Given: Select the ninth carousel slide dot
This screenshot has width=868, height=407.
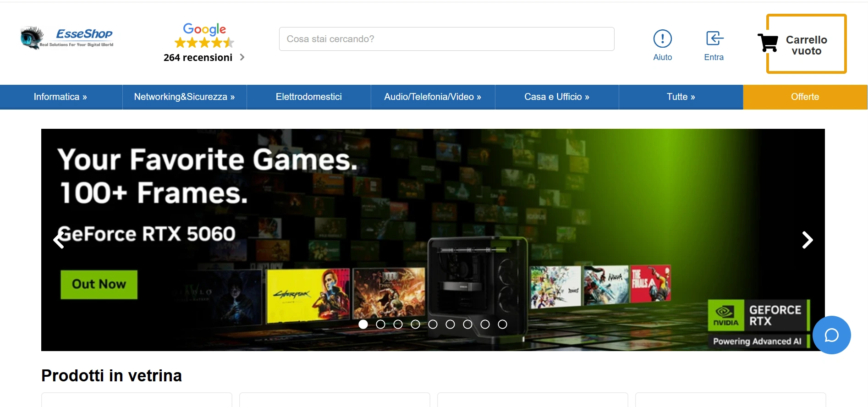Looking at the screenshot, I should click(x=502, y=324).
